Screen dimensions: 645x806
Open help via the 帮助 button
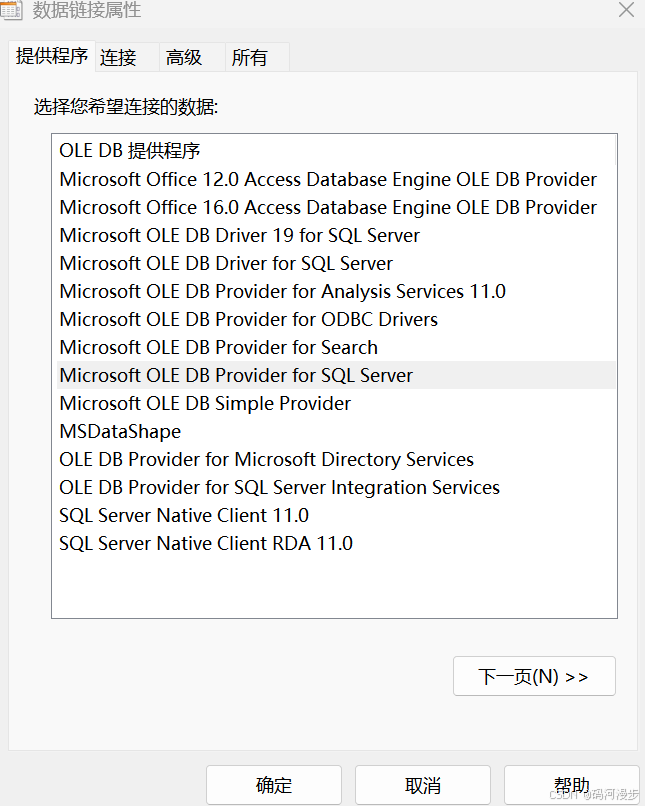[572, 785]
